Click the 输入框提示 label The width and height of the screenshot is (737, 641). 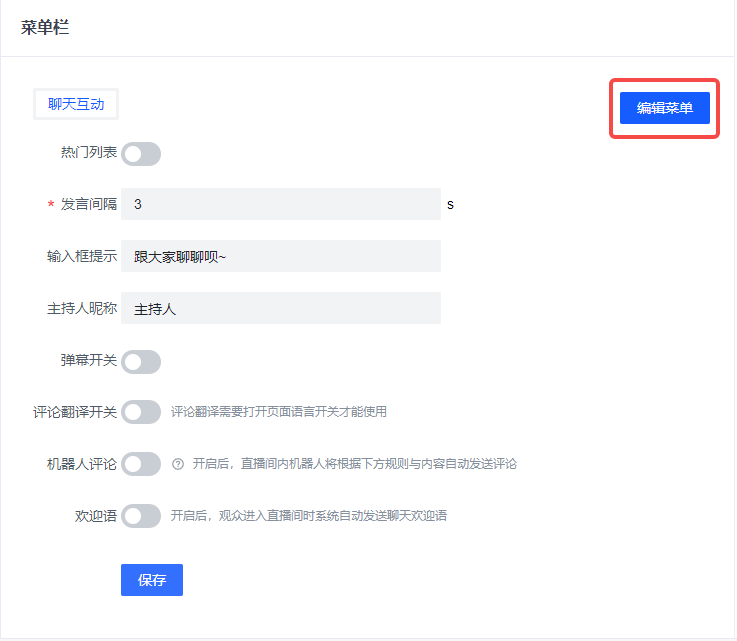[82, 256]
